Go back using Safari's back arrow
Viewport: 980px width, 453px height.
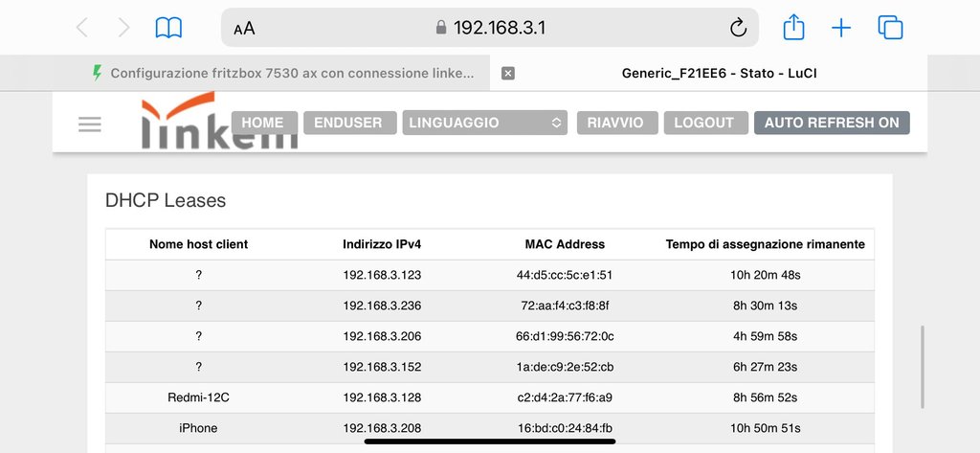(x=81, y=28)
